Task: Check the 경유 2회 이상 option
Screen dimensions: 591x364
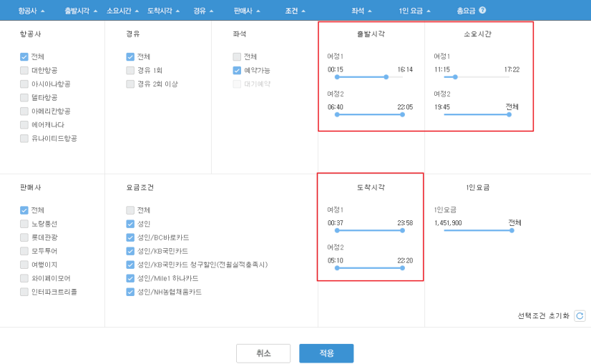Action: (x=130, y=84)
